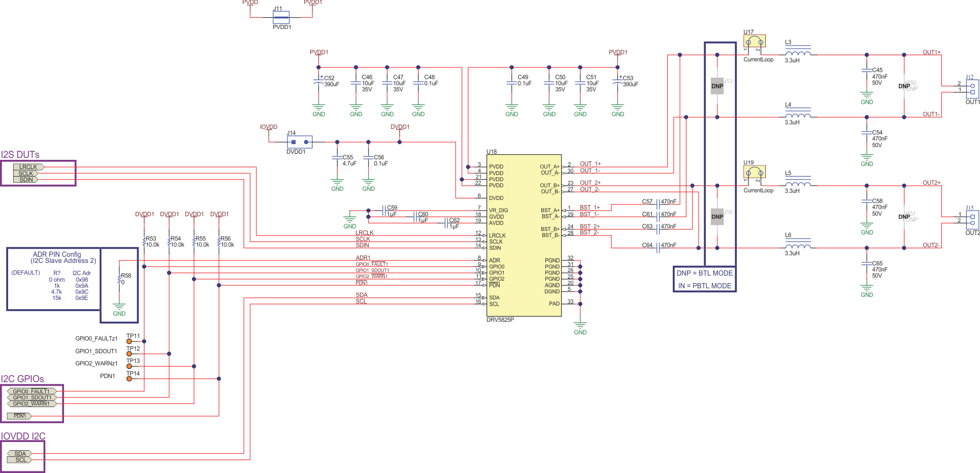
Task: Toggle test point TP11 for GPIO0_FAULTz1
Action: pyautogui.click(x=129, y=341)
